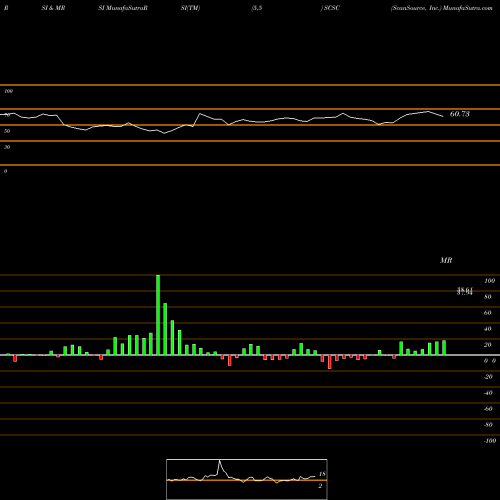Click the value 2 in mini chart
The image size is (500, 500).
point(320,486)
